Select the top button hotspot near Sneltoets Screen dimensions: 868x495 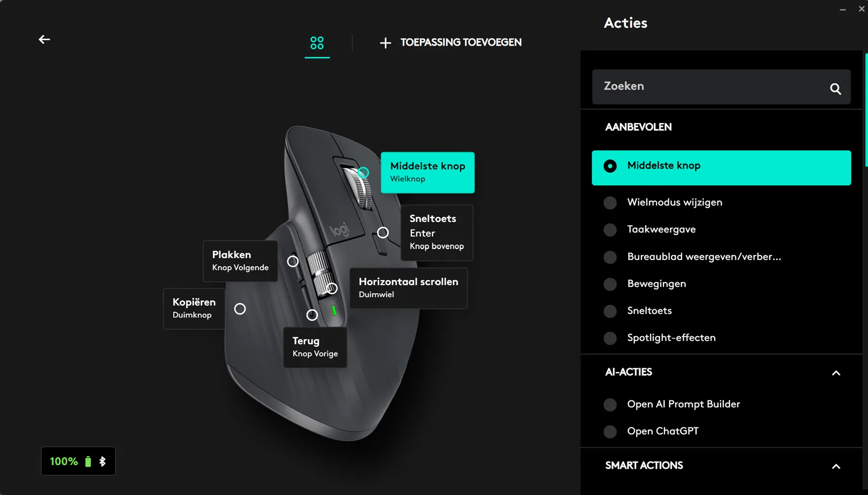pyautogui.click(x=383, y=233)
